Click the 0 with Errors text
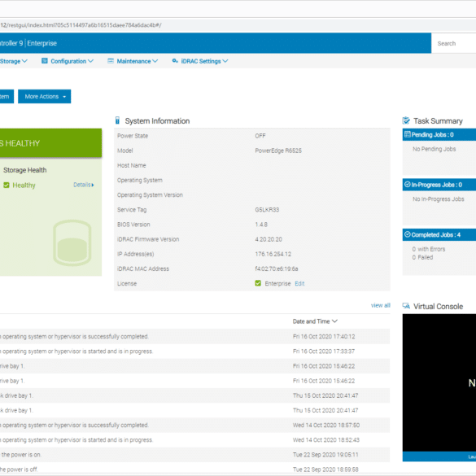This screenshot has width=476, height=476. [x=429, y=249]
